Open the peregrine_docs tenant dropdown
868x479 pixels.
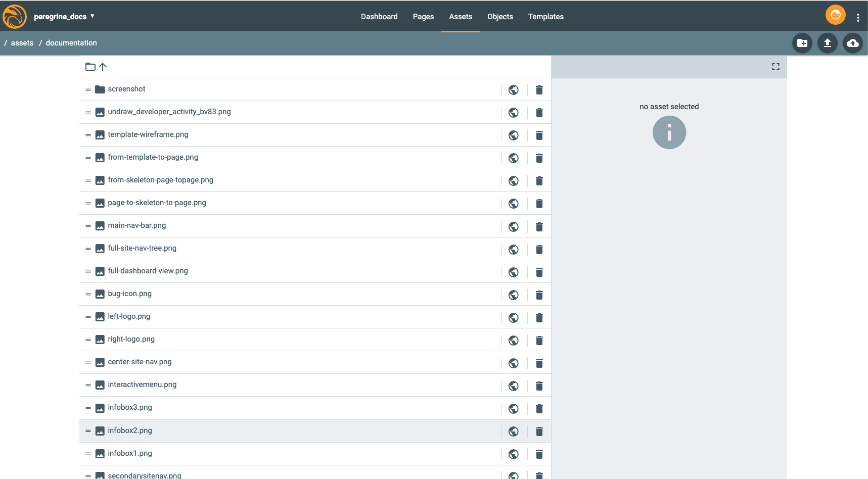coord(64,17)
